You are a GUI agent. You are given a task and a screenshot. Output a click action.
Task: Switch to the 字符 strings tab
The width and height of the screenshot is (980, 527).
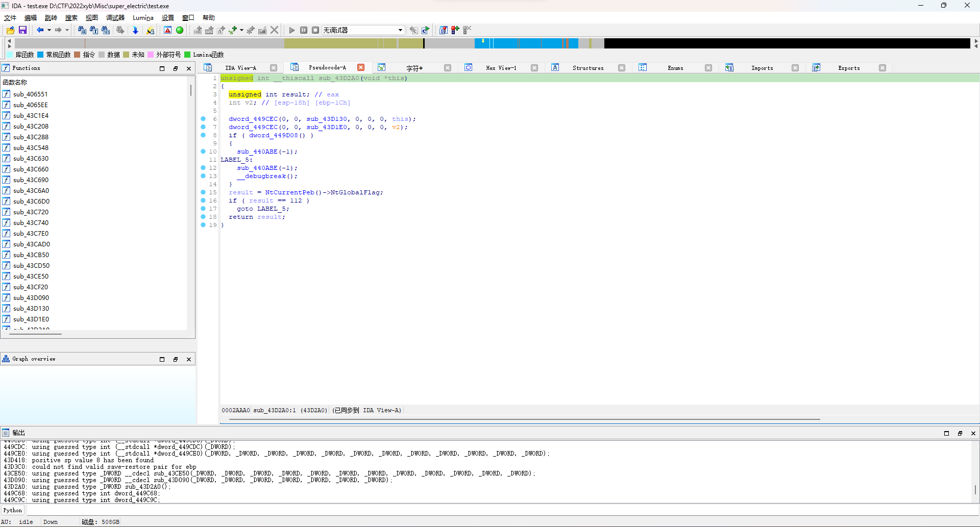coord(414,68)
